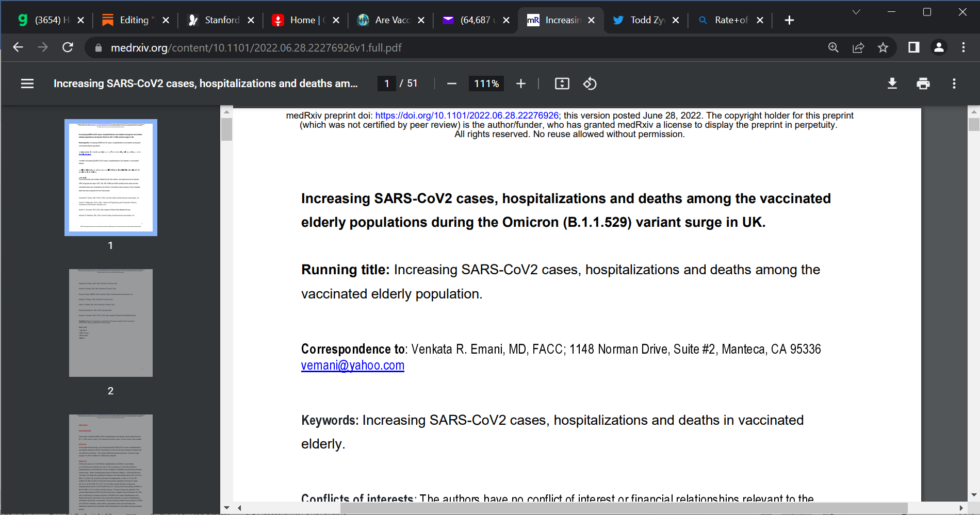Select page 3 thumbnail
The height and width of the screenshot is (515, 980).
pos(111,464)
